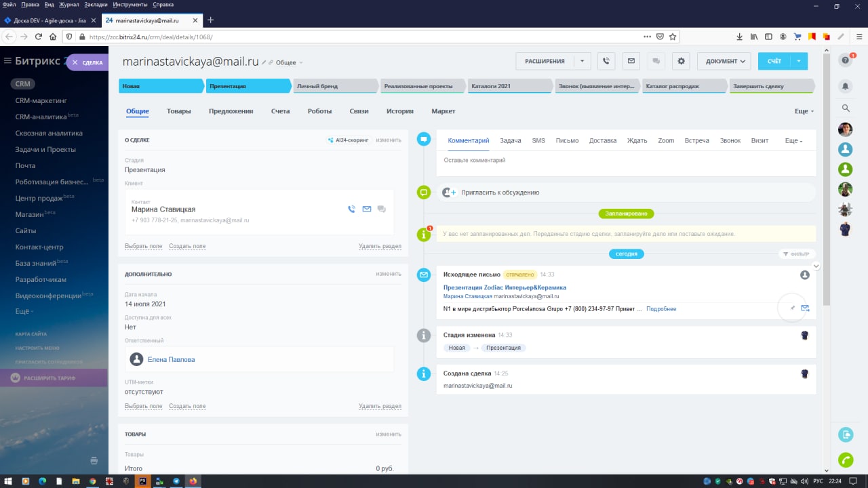The image size is (868, 488).
Task: Open the Общее category dropdown near title
Action: click(x=289, y=62)
